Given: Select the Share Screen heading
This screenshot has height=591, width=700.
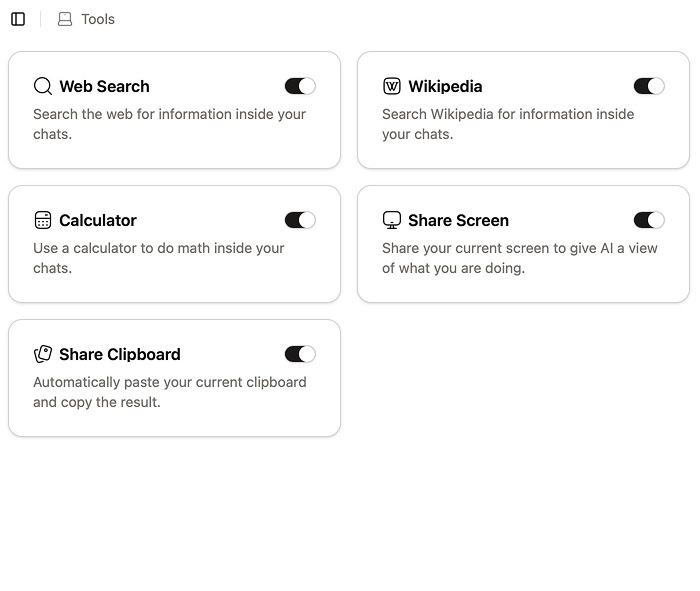Looking at the screenshot, I should tap(458, 220).
